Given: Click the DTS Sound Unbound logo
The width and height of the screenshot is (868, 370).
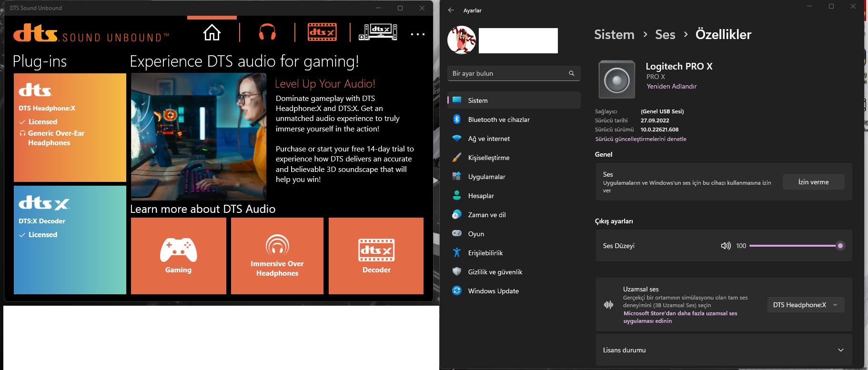Looking at the screenshot, I should (x=91, y=33).
